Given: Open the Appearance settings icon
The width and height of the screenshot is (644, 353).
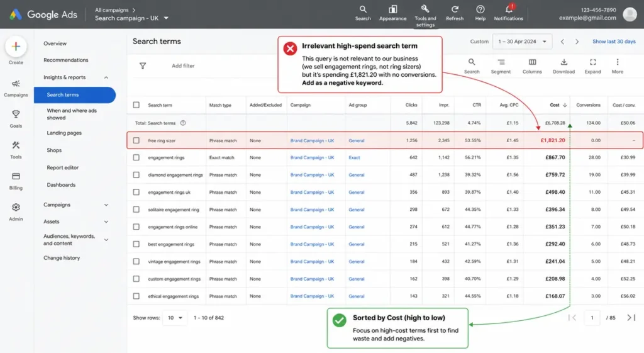Looking at the screenshot, I should click(392, 9).
